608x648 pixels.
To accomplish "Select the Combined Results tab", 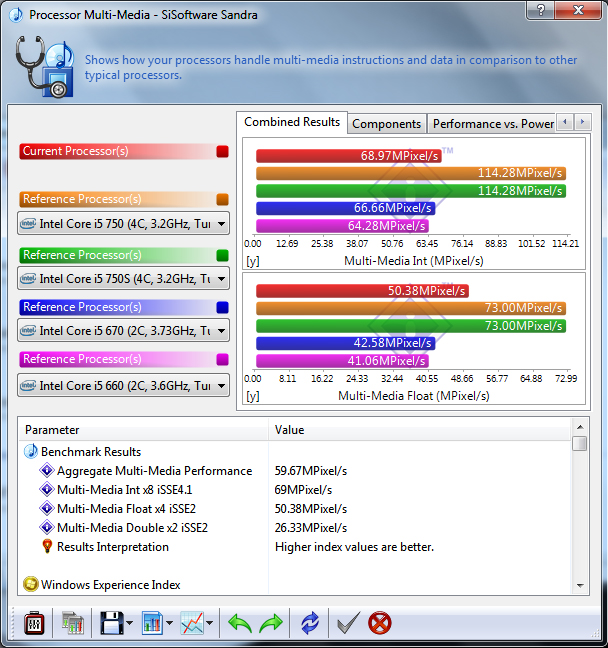I will point(292,122).
